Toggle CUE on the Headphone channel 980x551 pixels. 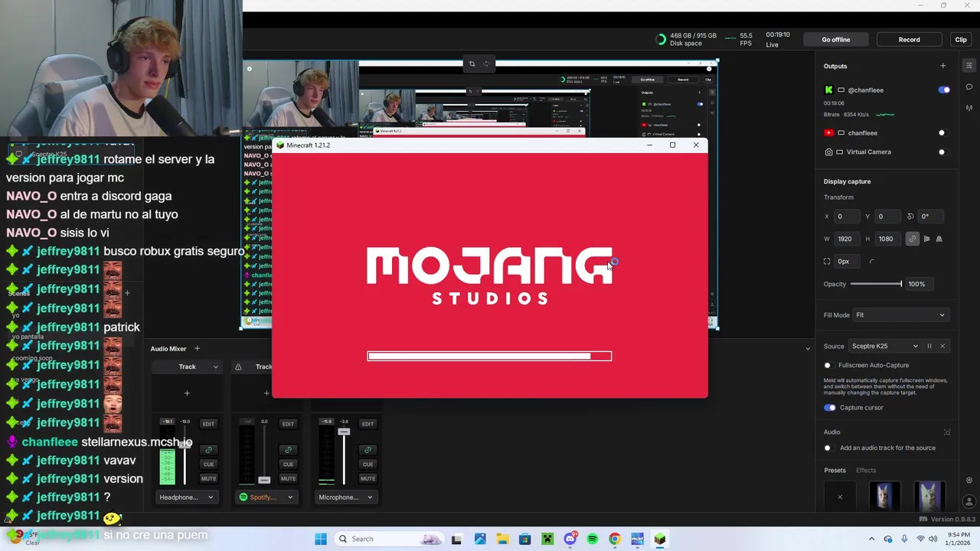click(208, 465)
